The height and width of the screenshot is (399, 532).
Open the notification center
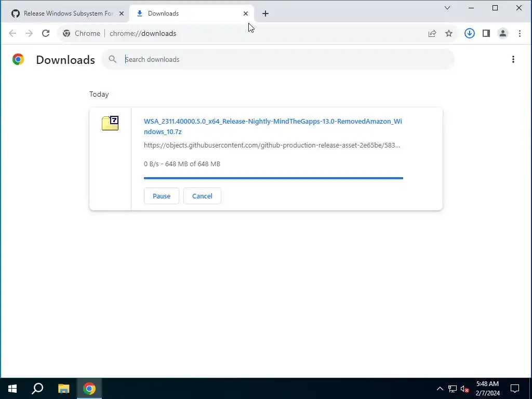(x=515, y=389)
